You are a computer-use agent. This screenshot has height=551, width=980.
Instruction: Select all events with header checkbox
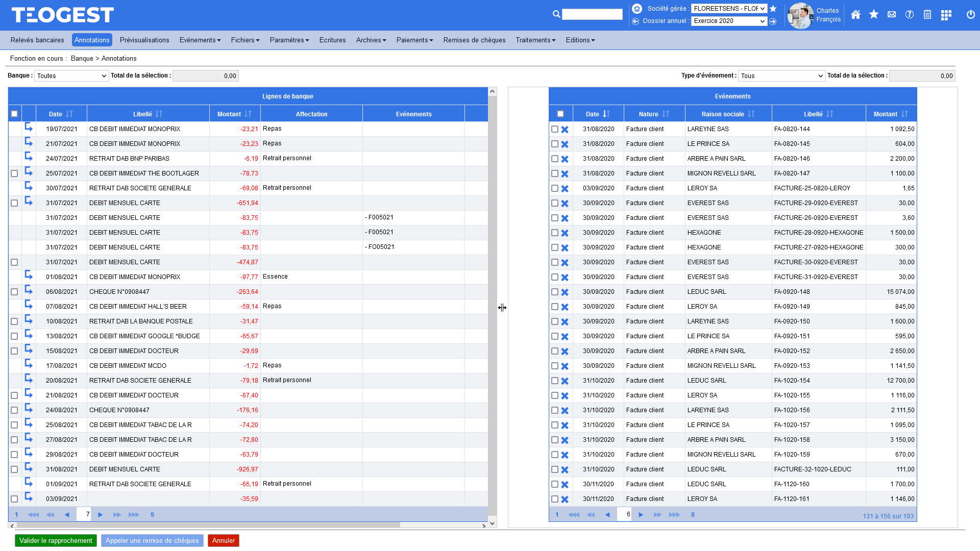[560, 114]
